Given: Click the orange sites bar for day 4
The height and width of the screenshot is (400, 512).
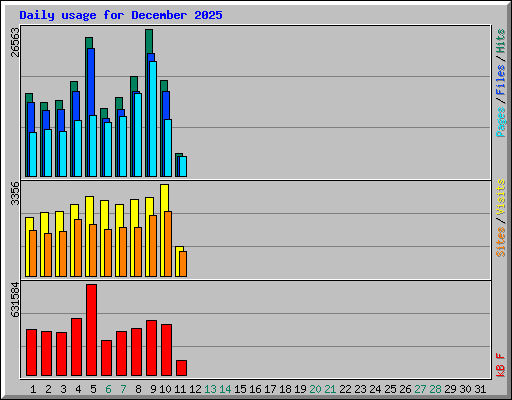Looking at the screenshot, I should [78, 248].
